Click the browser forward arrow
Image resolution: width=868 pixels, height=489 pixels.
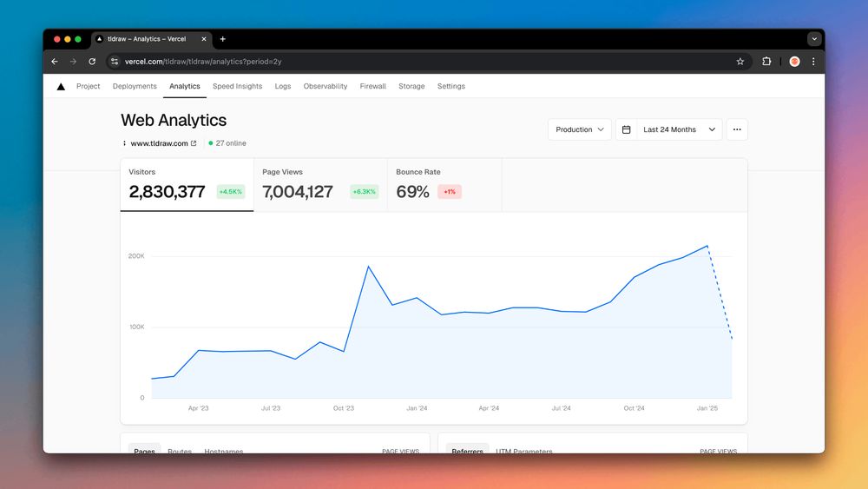[x=73, y=62]
